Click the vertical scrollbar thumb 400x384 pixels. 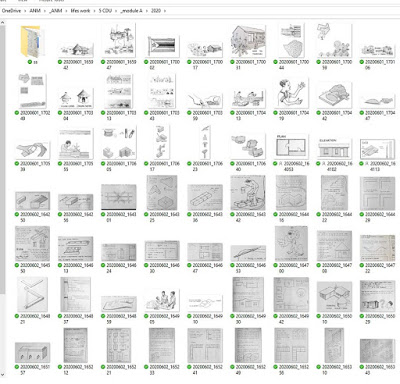tap(2, 160)
